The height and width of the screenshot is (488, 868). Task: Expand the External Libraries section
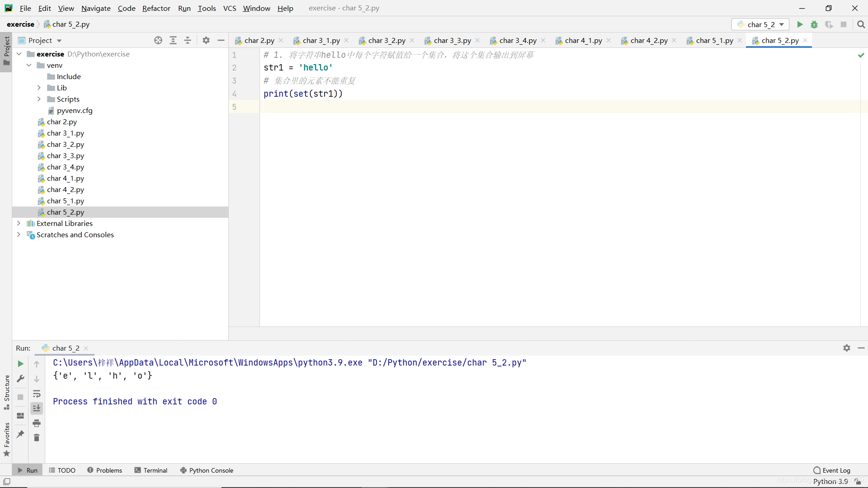pos(18,223)
